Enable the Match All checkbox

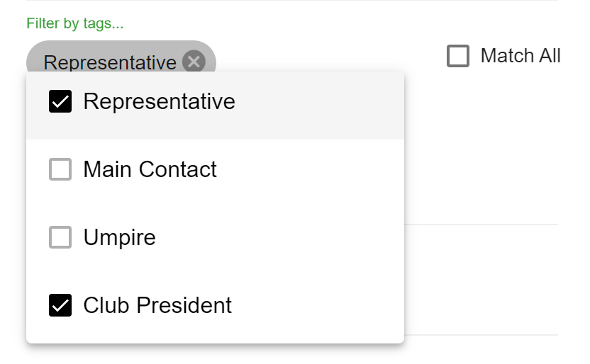pos(458,56)
